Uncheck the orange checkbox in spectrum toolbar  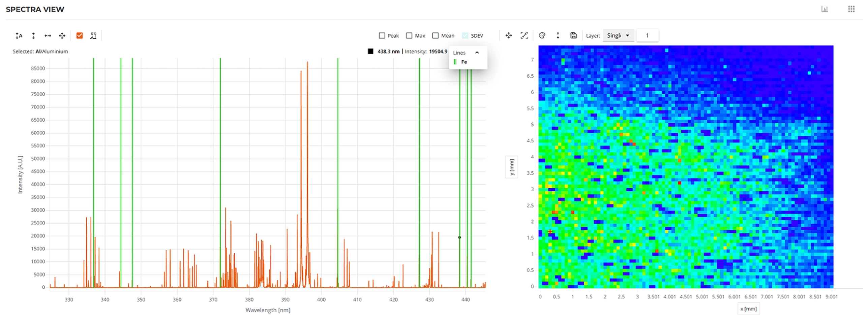coord(80,36)
